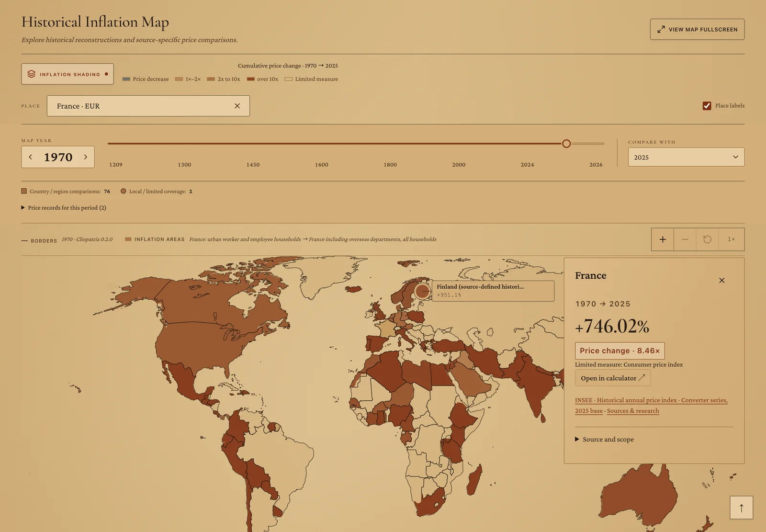
Task: Open Sources & research link
Action: [x=633, y=411]
